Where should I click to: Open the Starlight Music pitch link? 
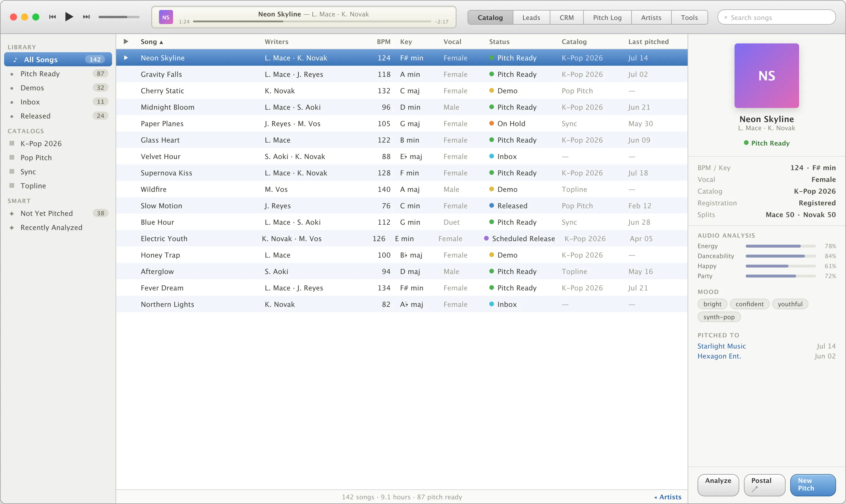click(721, 346)
